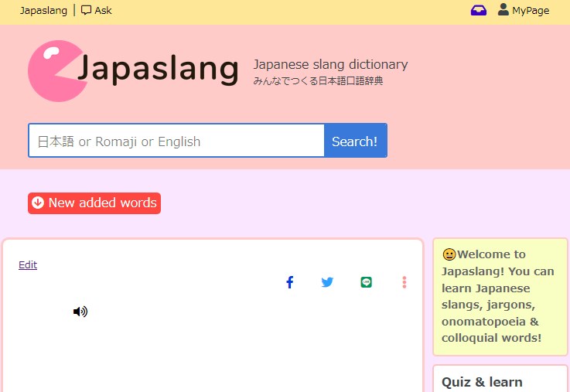Click the large Japaslang title text
This screenshot has width=570, height=392.
tap(159, 70)
